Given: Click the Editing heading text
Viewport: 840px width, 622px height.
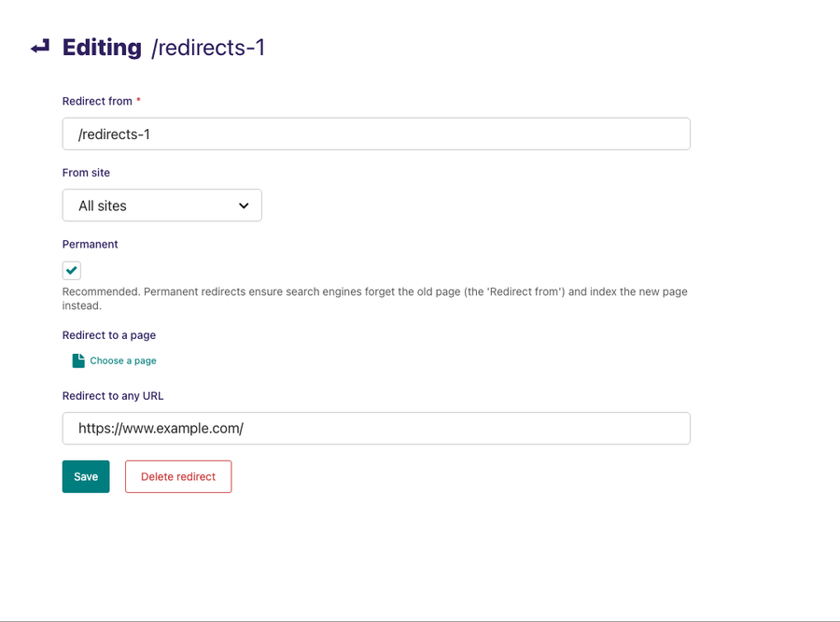Looking at the screenshot, I should pos(102,48).
